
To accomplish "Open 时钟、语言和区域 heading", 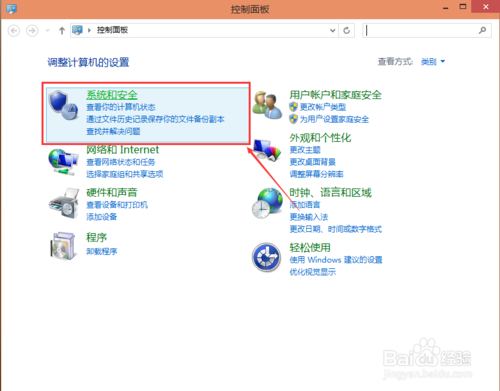I will click(330, 192).
